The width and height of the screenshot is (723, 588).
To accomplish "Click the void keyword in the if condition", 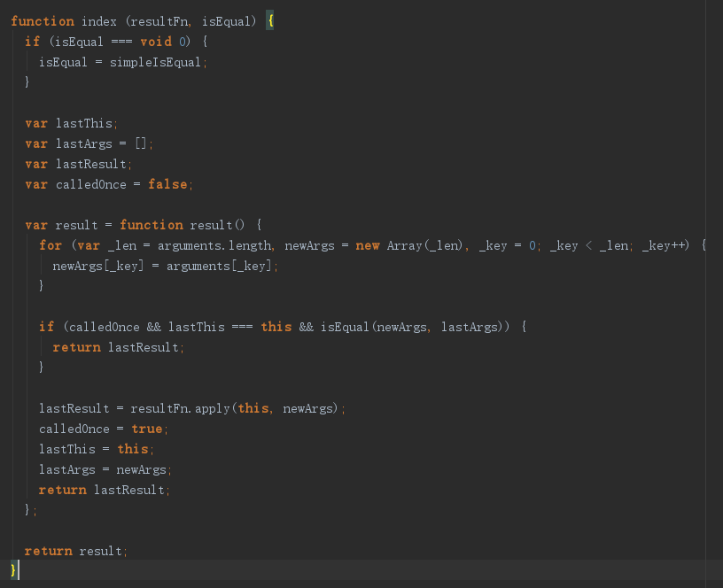I will click(157, 41).
